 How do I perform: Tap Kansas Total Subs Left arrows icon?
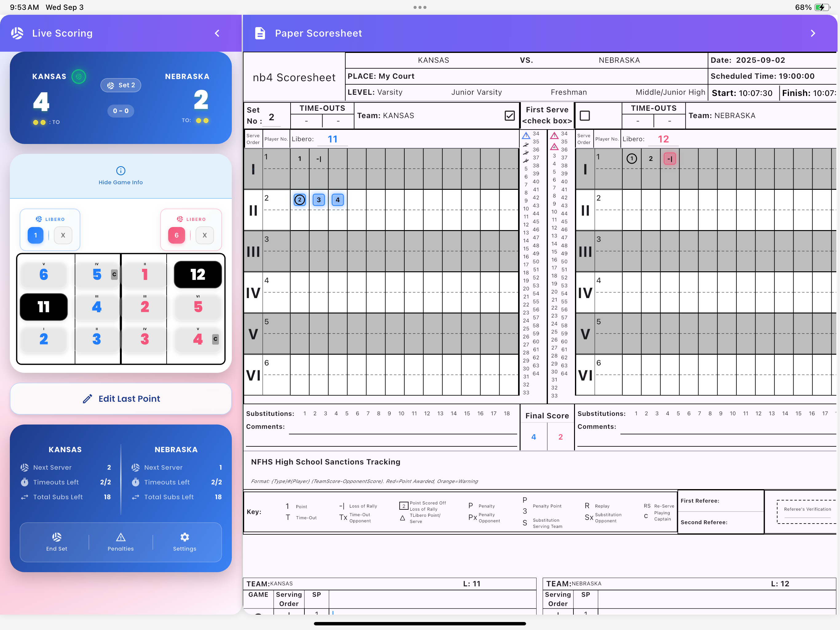click(25, 497)
